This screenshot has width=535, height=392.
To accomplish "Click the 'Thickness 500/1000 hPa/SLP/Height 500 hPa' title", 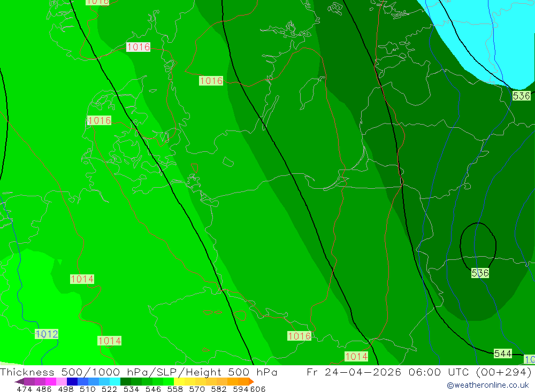I will (138, 372).
